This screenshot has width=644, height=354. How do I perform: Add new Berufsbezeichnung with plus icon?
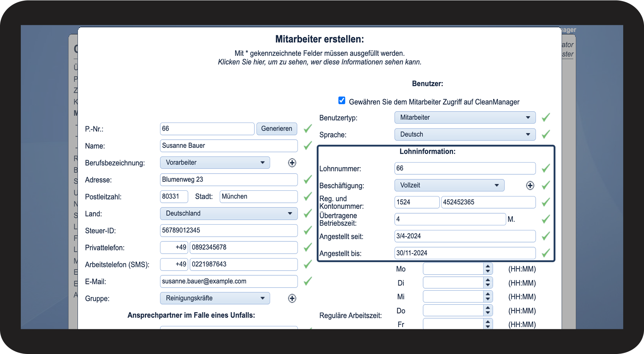[x=292, y=163]
